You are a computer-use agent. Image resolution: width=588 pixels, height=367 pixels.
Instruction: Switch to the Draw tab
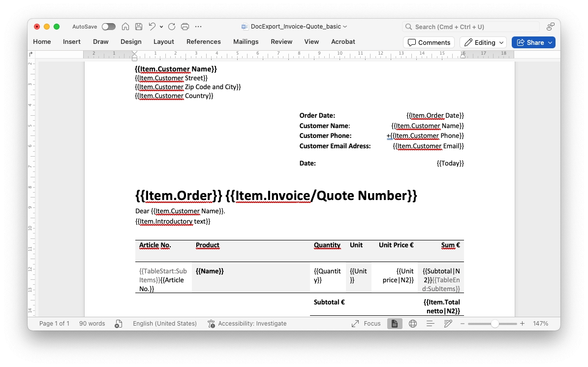pyautogui.click(x=100, y=42)
